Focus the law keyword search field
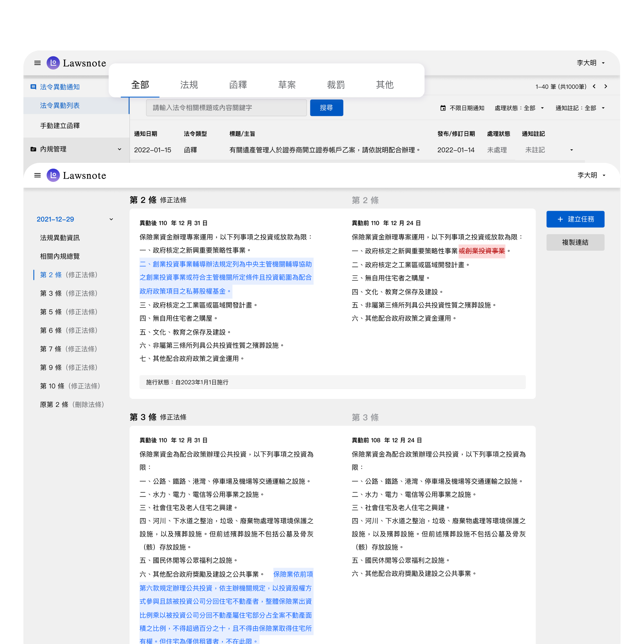 pyautogui.click(x=226, y=108)
